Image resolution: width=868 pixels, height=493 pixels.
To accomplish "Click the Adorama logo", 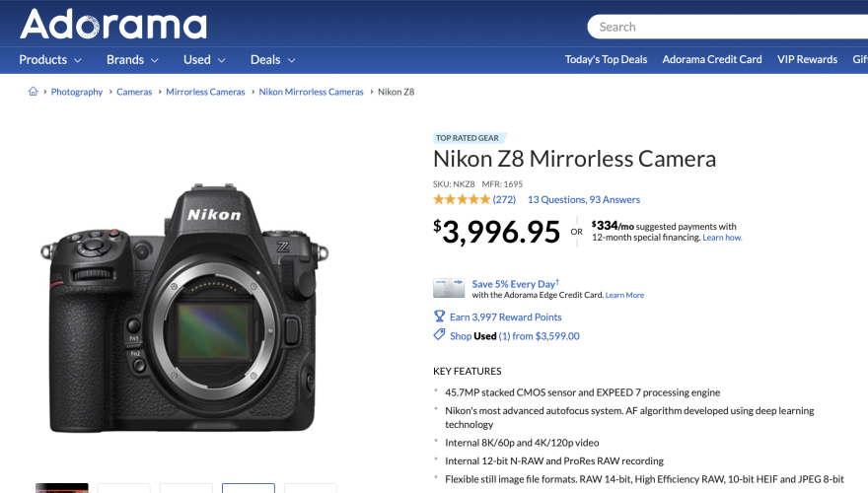I will coord(113,24).
